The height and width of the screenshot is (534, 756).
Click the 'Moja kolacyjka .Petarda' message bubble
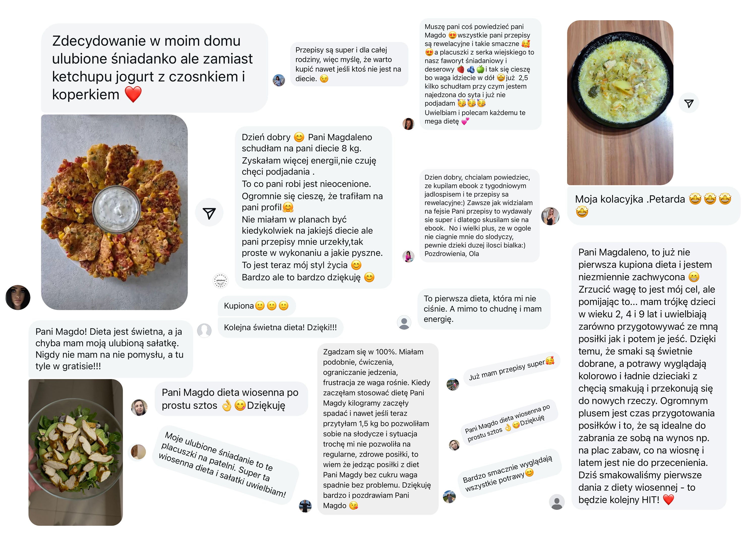pyautogui.click(x=654, y=206)
